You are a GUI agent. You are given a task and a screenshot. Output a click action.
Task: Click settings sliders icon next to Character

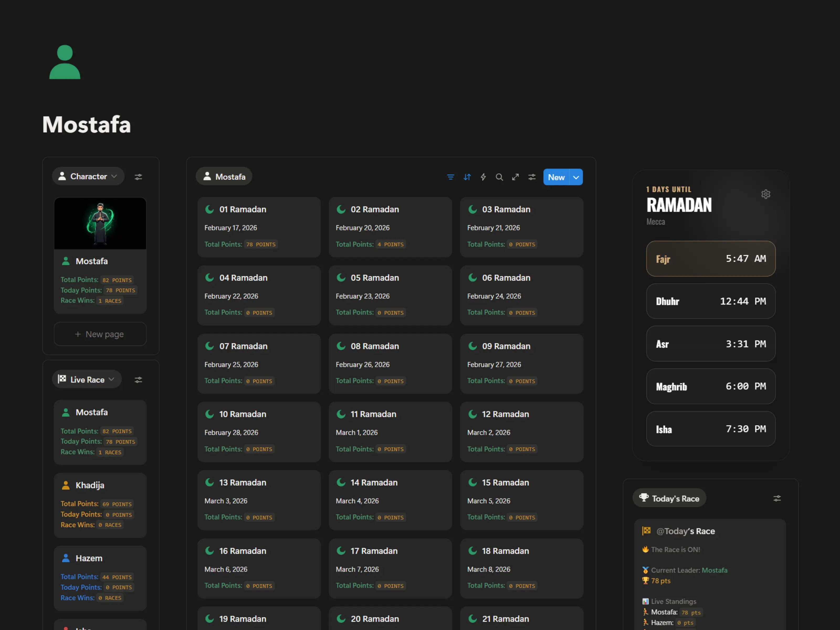138,177
